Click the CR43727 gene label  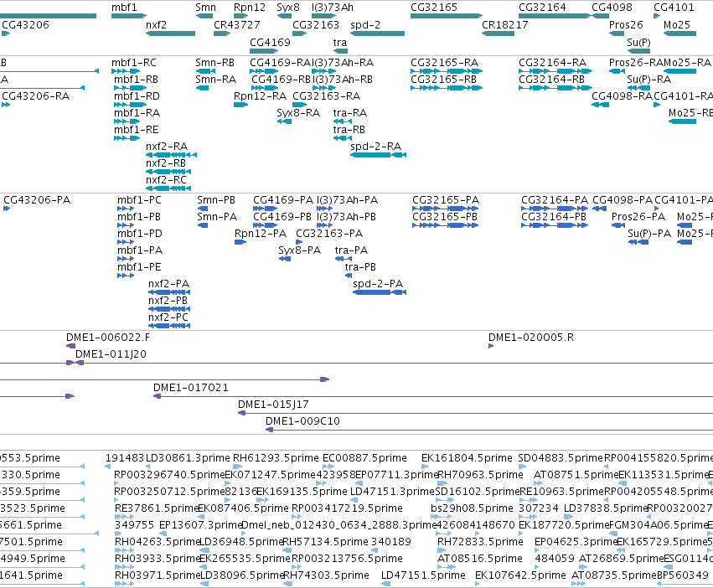click(236, 24)
